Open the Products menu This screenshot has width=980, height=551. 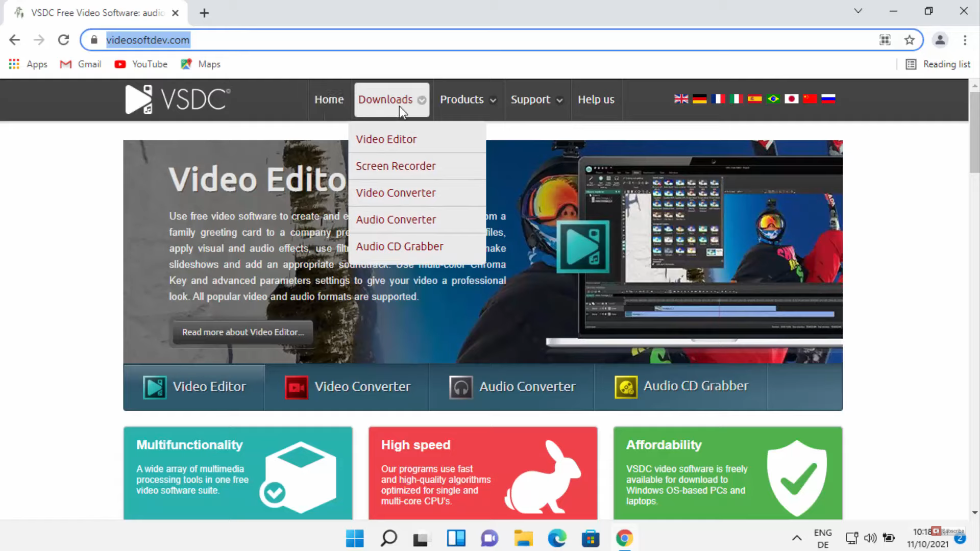pos(461,99)
